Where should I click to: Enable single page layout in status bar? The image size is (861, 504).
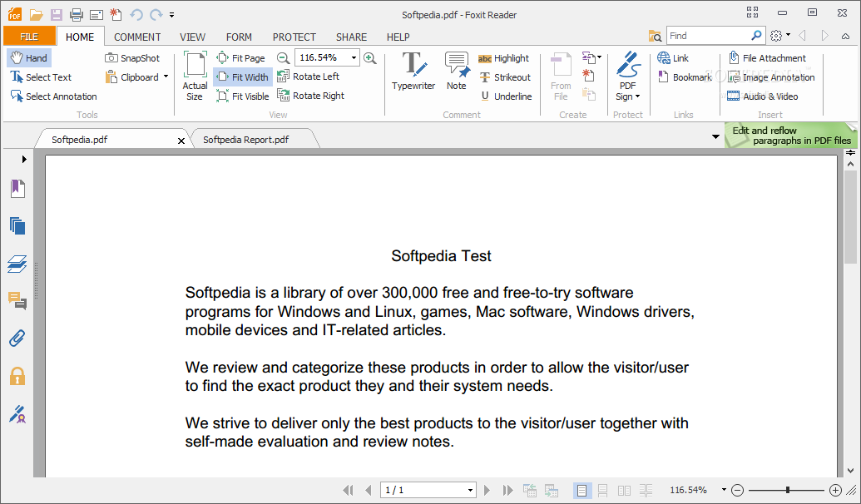point(582,490)
